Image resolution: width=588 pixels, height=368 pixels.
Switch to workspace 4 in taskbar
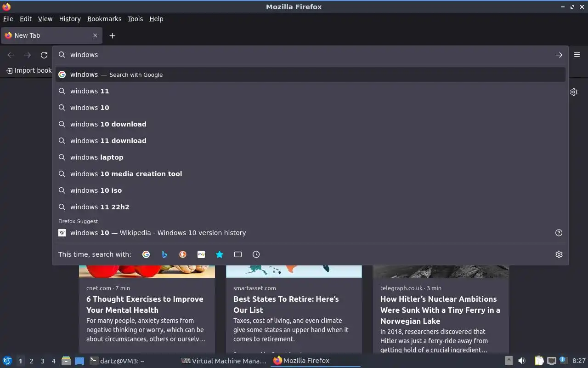tap(53, 361)
